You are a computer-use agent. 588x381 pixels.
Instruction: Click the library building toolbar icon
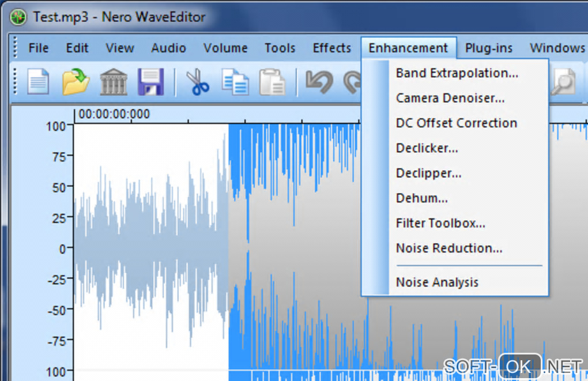point(114,81)
